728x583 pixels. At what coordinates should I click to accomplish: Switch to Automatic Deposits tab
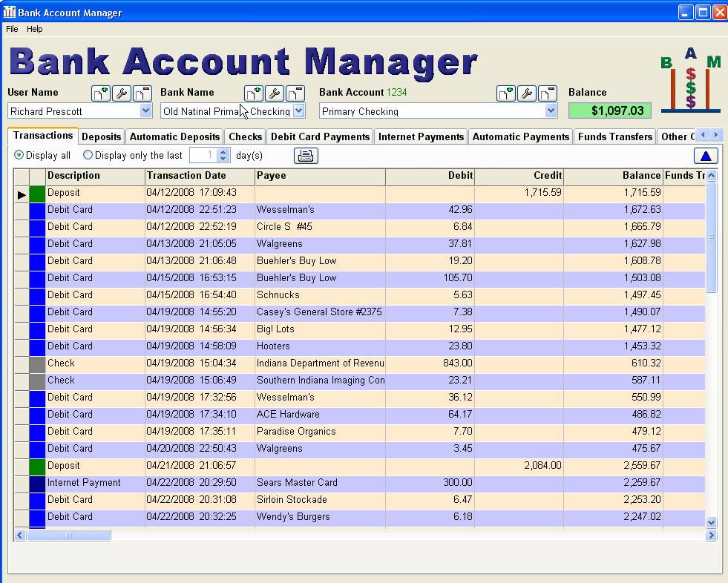click(174, 137)
